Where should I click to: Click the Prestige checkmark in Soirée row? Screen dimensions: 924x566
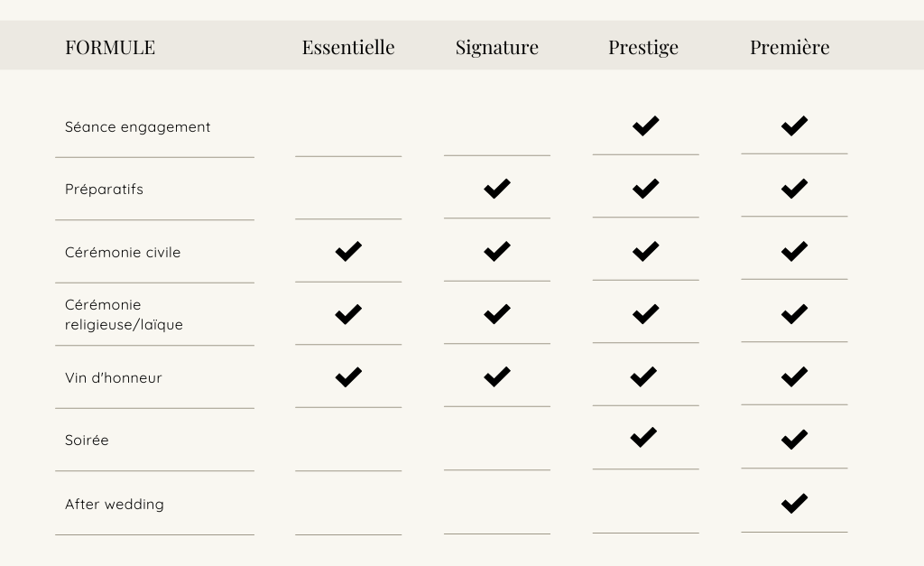pyautogui.click(x=643, y=437)
